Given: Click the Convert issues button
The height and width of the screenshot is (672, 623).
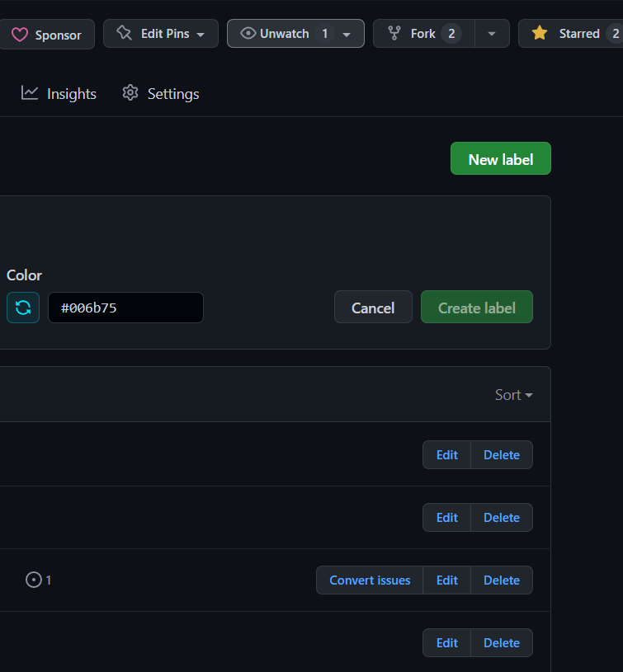Looking at the screenshot, I should pyautogui.click(x=369, y=580).
